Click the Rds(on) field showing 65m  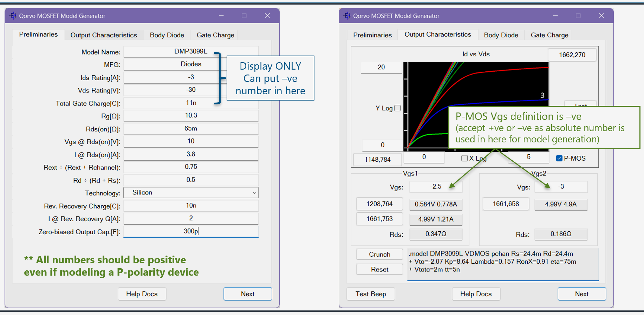(191, 129)
